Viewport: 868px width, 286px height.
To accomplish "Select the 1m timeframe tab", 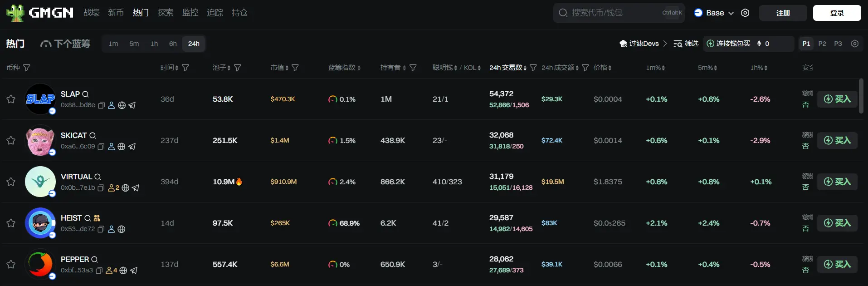I will point(113,44).
